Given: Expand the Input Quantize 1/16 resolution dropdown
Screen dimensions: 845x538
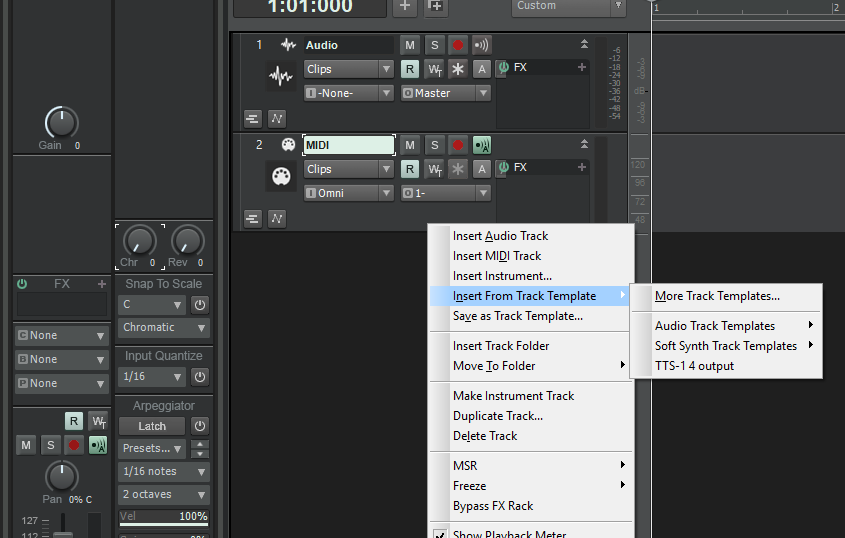Looking at the screenshot, I should point(151,377).
